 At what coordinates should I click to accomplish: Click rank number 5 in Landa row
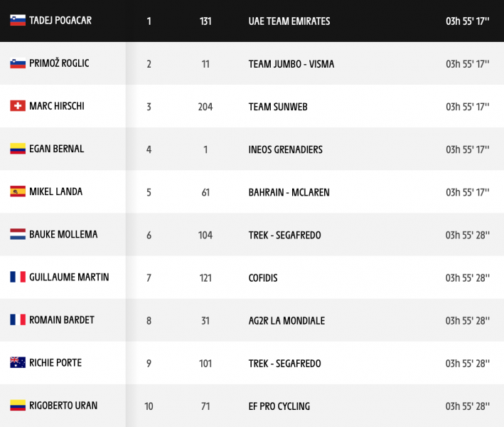click(149, 192)
